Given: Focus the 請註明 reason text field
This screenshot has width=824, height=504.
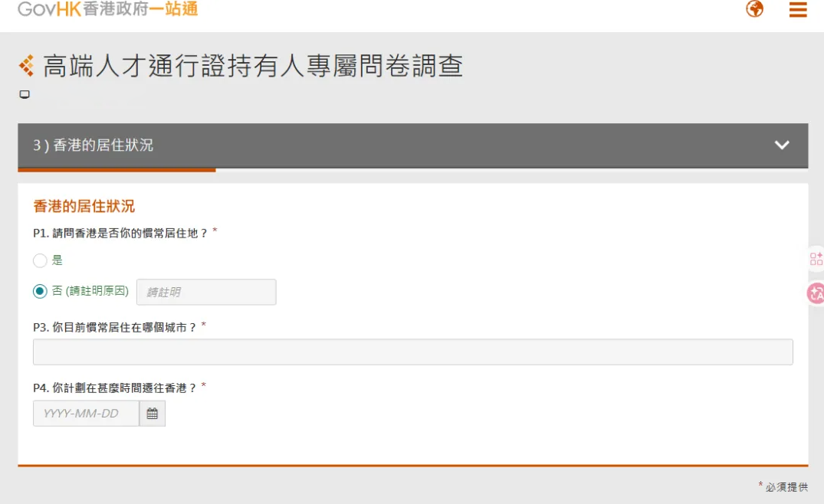Looking at the screenshot, I should coord(206,292).
